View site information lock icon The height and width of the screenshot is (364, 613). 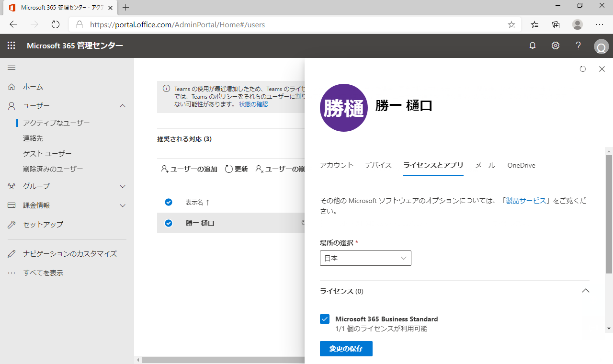coord(79,24)
